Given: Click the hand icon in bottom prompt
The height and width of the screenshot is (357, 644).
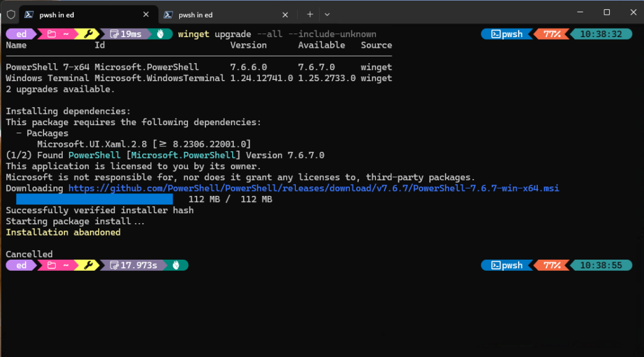Looking at the screenshot, I should (176, 265).
